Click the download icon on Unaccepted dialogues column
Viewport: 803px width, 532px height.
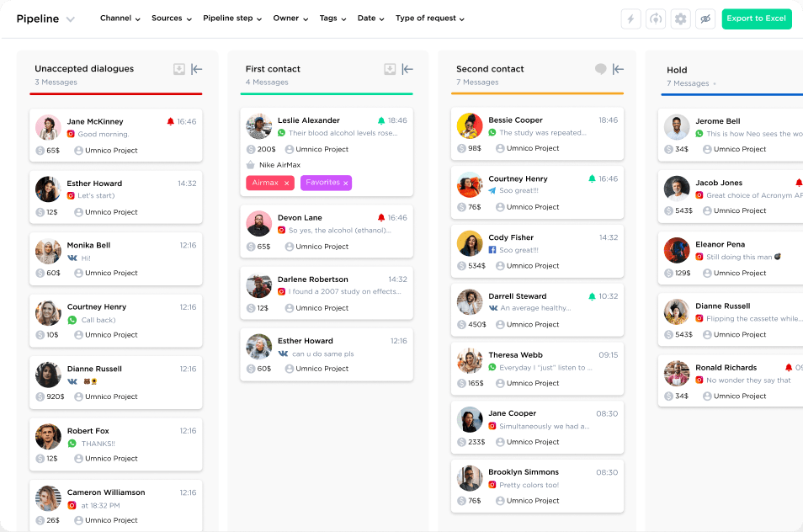[178, 70]
